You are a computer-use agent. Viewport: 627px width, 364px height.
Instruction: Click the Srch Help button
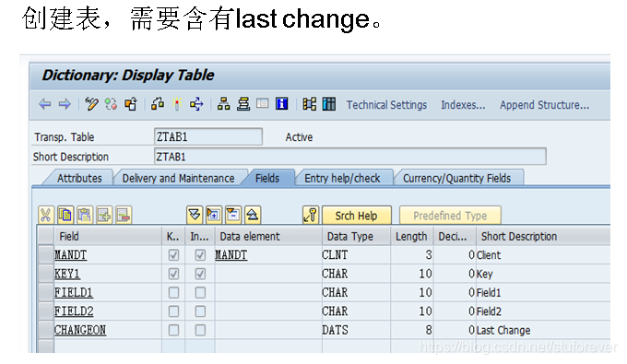coord(356,216)
